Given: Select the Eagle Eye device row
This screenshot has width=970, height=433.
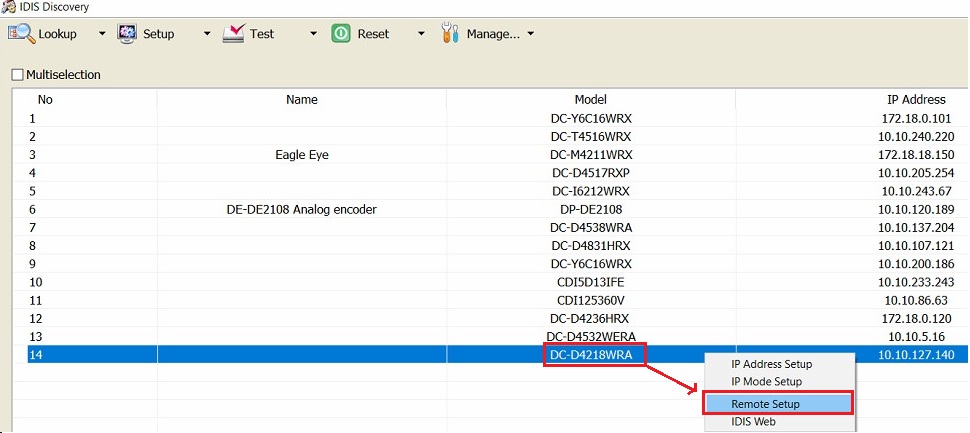Looking at the screenshot, I should (492, 155).
